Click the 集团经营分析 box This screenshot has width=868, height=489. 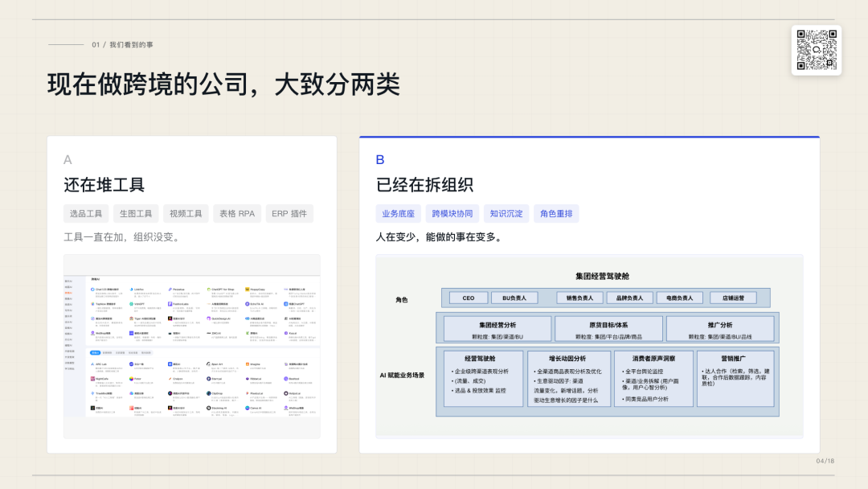tap(497, 329)
